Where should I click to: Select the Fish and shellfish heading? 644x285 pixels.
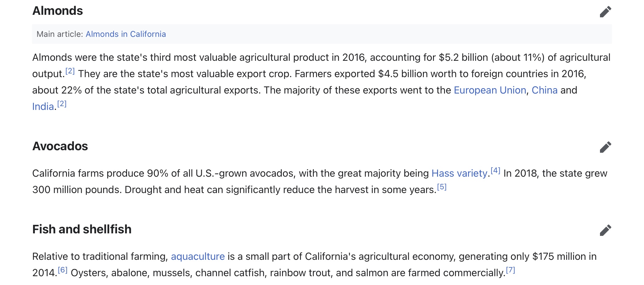82,230
